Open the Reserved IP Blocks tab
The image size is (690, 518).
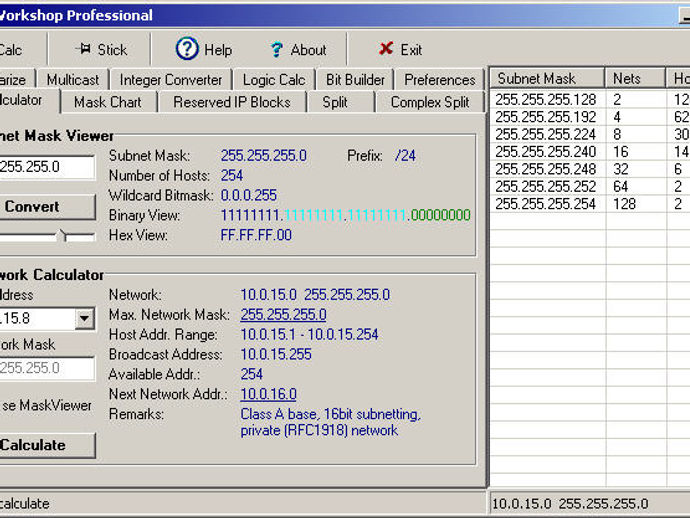232,102
